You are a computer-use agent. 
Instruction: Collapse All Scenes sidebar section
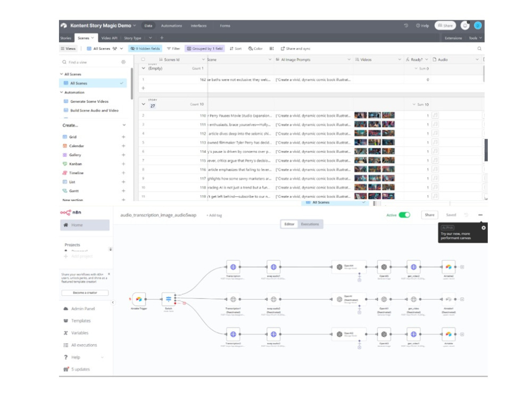pyautogui.click(x=61, y=74)
